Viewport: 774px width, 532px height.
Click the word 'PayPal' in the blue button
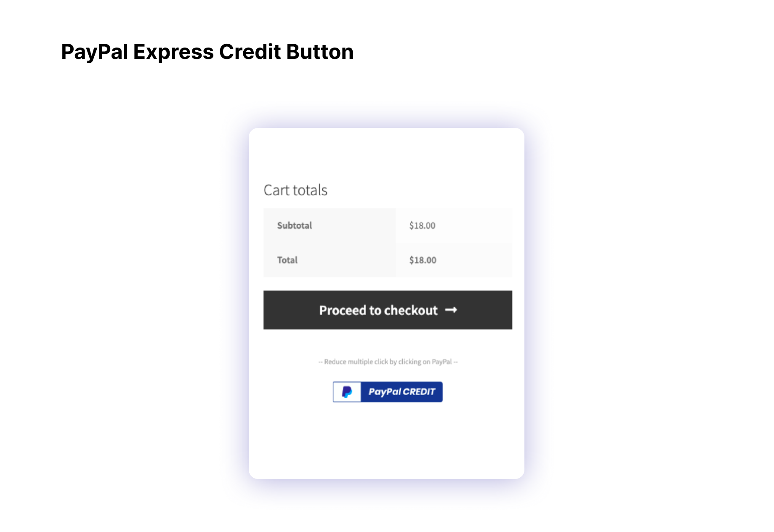point(385,392)
